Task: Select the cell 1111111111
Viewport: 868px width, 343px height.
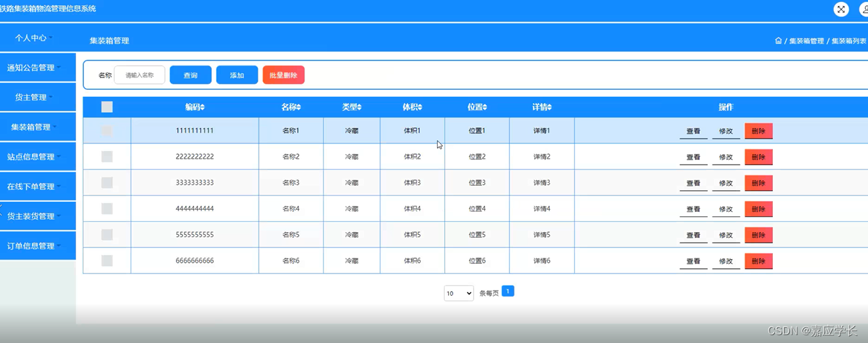Action: 195,131
